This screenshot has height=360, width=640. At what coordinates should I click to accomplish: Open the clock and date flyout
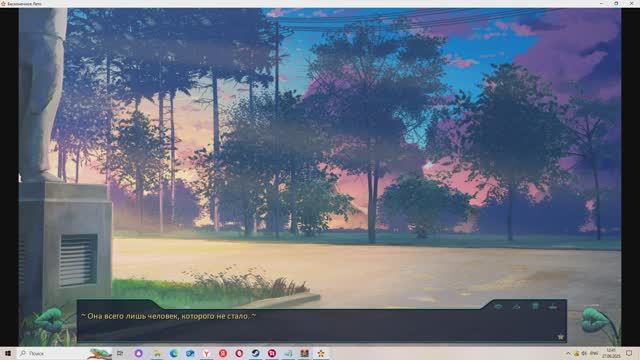(611, 353)
